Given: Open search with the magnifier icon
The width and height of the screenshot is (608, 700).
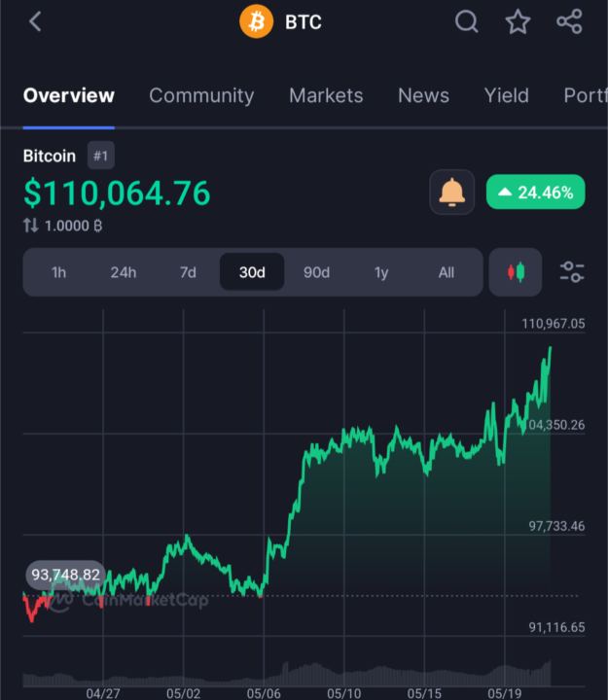Looking at the screenshot, I should [466, 21].
